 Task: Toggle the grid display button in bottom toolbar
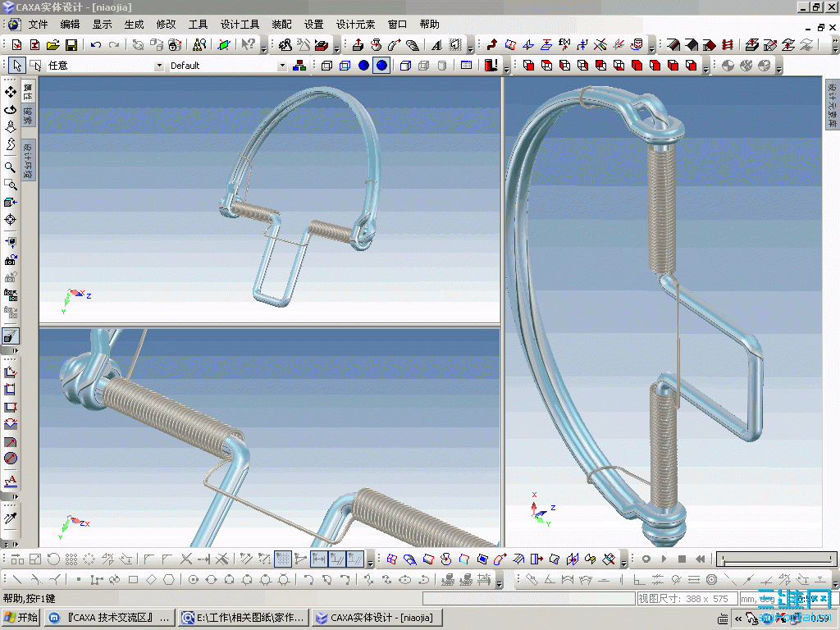click(282, 559)
